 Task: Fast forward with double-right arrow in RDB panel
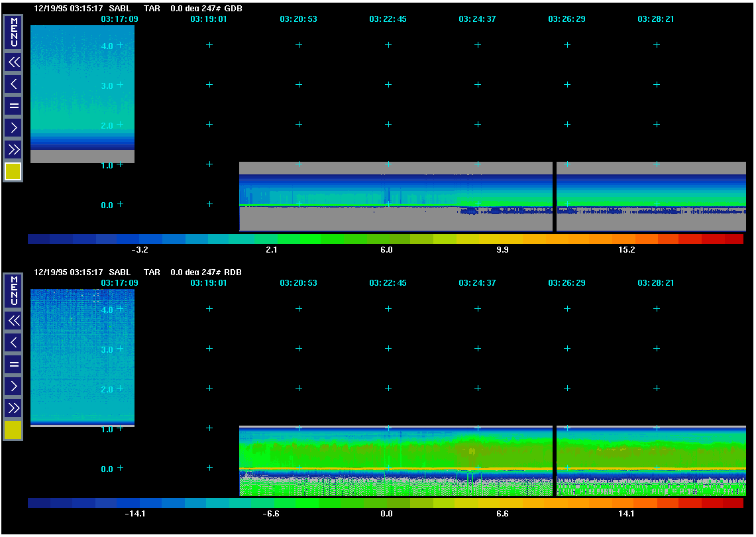click(x=13, y=407)
